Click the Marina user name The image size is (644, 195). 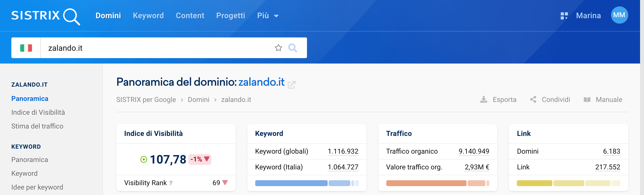[x=588, y=16]
